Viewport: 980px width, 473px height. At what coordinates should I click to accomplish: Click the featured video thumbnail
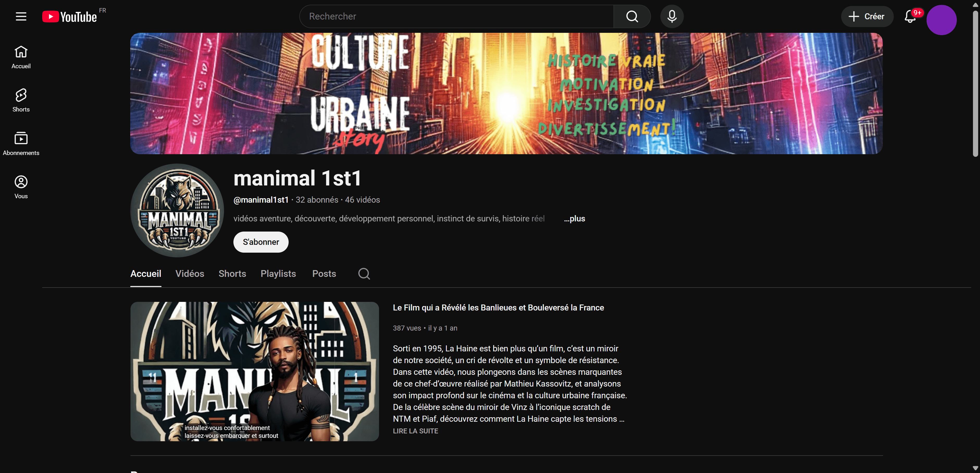[254, 371]
